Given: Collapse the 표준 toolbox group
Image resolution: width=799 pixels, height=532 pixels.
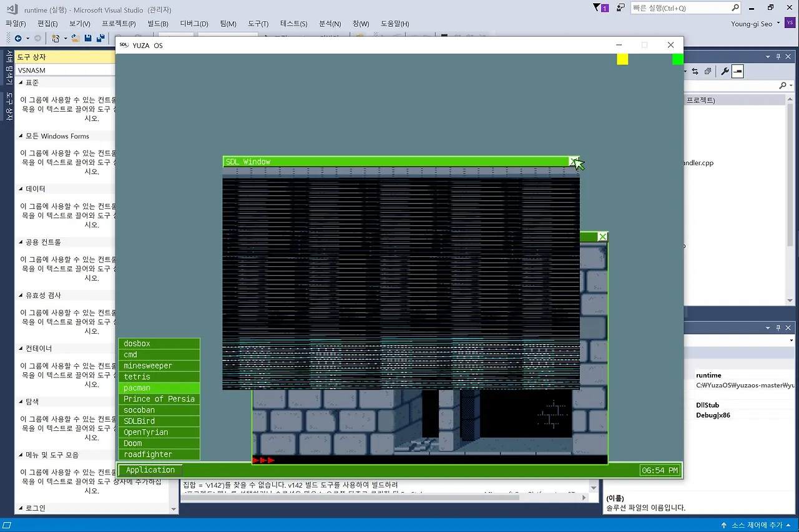Looking at the screenshot, I should tap(21, 82).
